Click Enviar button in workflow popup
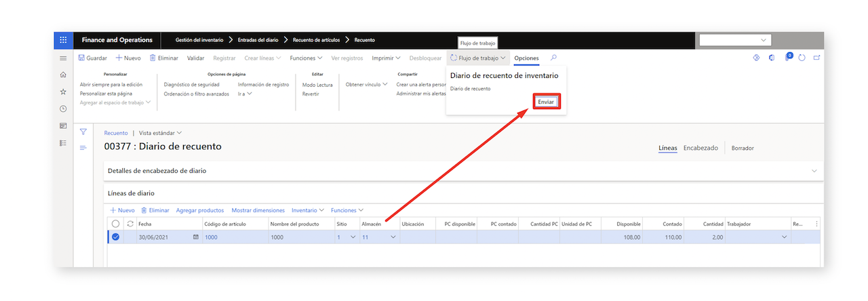The image size is (868, 301). tap(546, 102)
